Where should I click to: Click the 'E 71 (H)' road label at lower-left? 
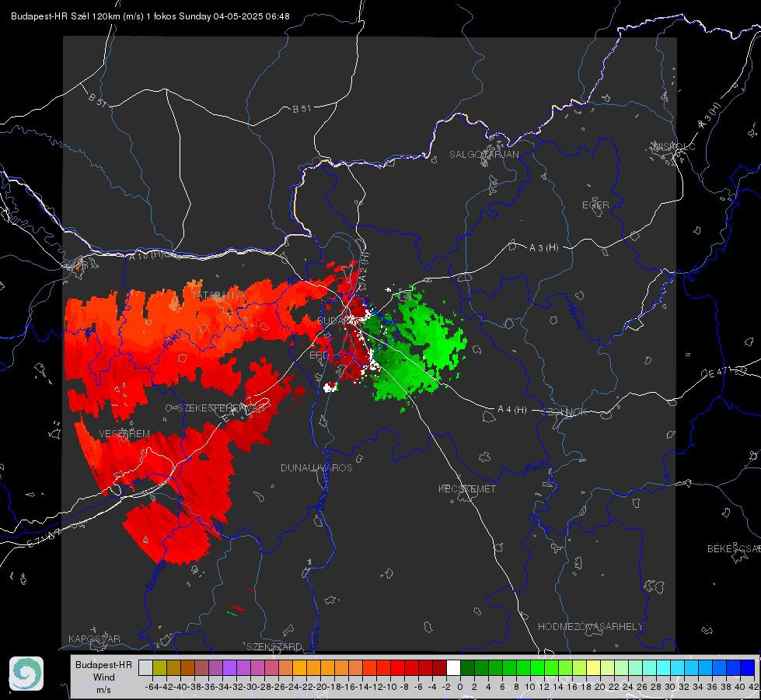44,537
